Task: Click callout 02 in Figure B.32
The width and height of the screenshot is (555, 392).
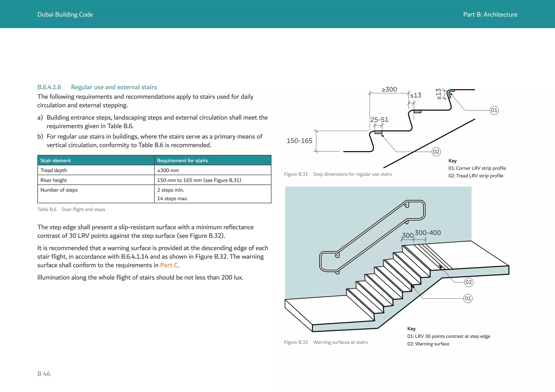Action: point(469,282)
